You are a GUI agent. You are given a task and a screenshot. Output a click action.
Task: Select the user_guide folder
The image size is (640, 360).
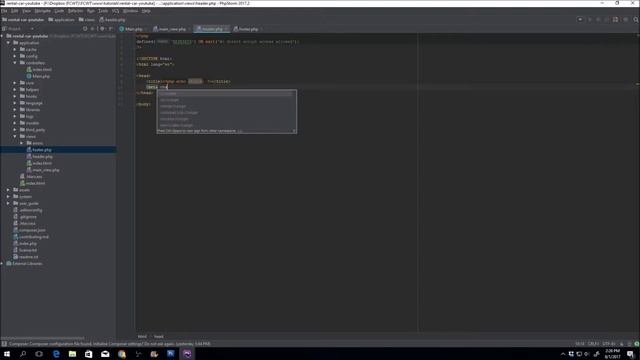pos(29,204)
